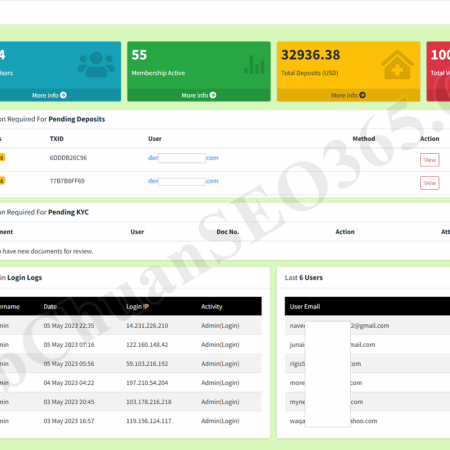This screenshot has width=450, height=450.
Task: View deposit with TXID 77B7B8FF69
Action: point(430,183)
